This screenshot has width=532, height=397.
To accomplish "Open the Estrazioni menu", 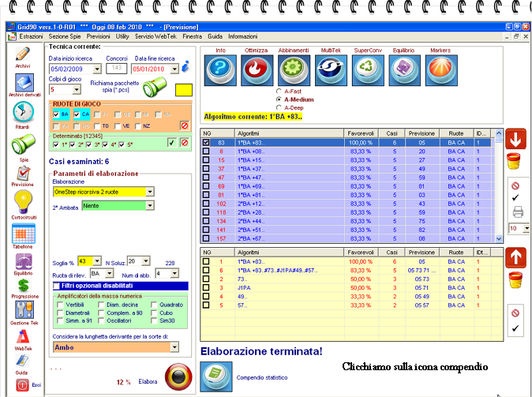I will 31,36.
